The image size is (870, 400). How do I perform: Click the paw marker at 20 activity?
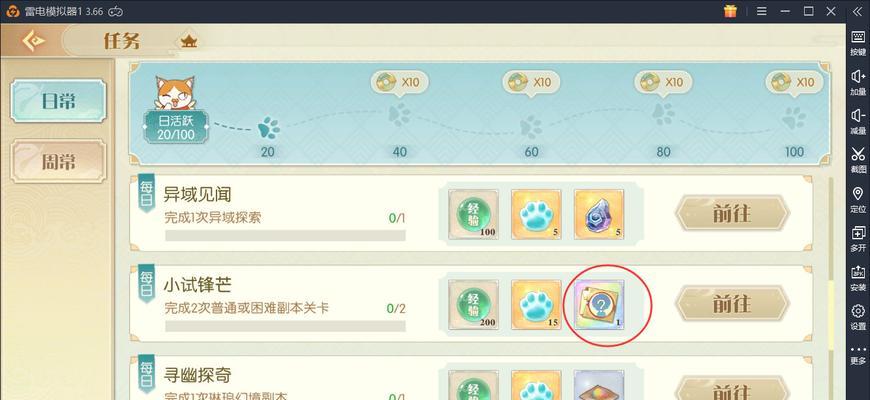pyautogui.click(x=269, y=128)
